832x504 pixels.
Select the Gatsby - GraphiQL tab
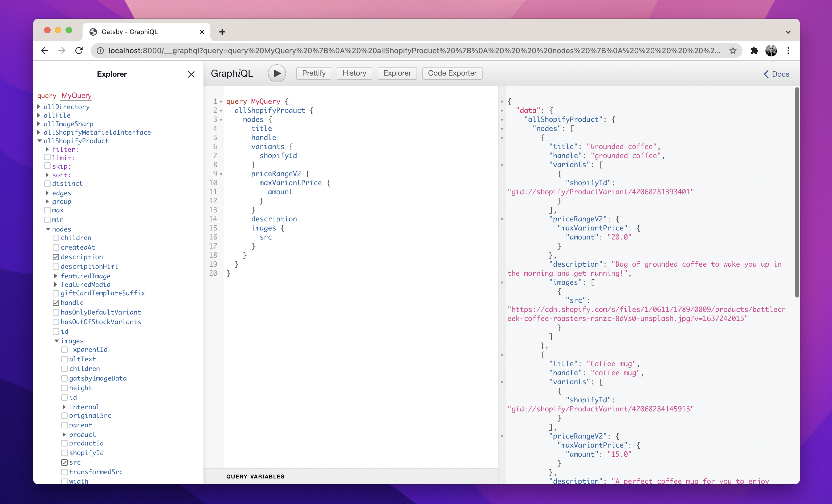(130, 32)
